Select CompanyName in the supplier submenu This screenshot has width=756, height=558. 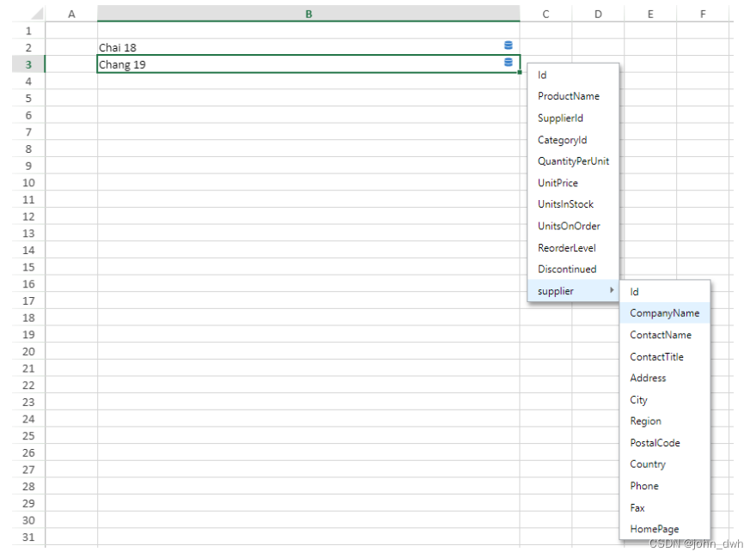[664, 313]
